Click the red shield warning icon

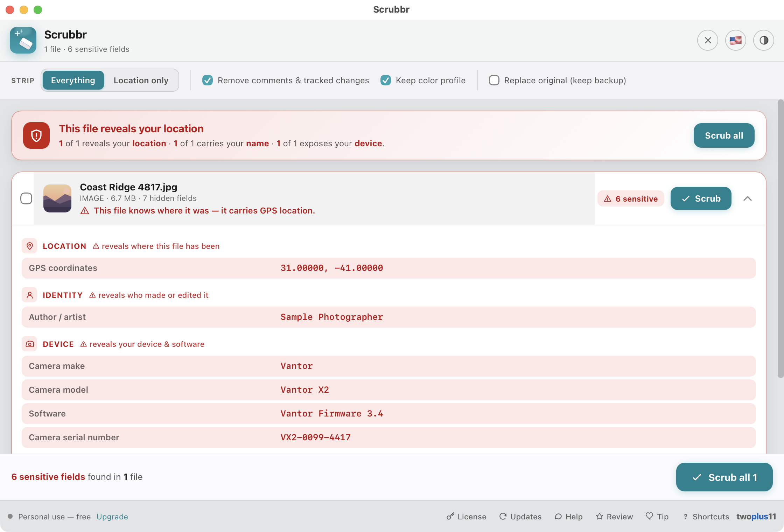(x=36, y=135)
